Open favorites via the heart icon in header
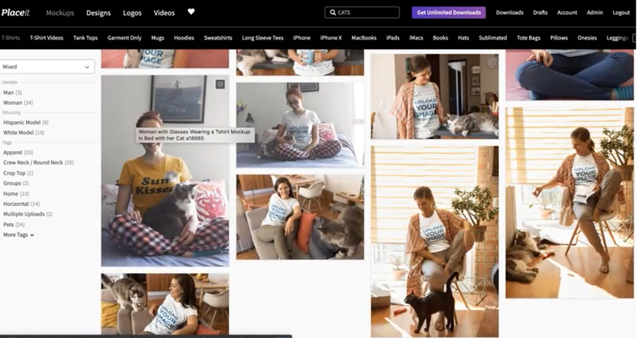Viewport: 644px width, 338px height. 191,12
